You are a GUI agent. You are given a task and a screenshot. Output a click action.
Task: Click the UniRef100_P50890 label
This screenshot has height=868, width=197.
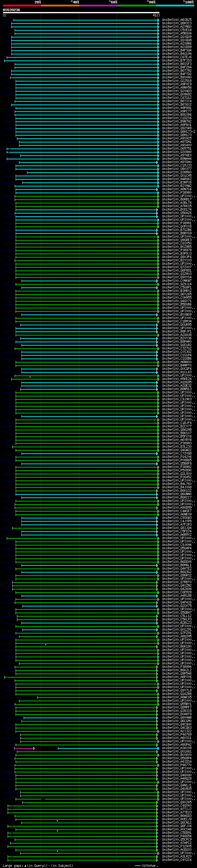point(177,470)
